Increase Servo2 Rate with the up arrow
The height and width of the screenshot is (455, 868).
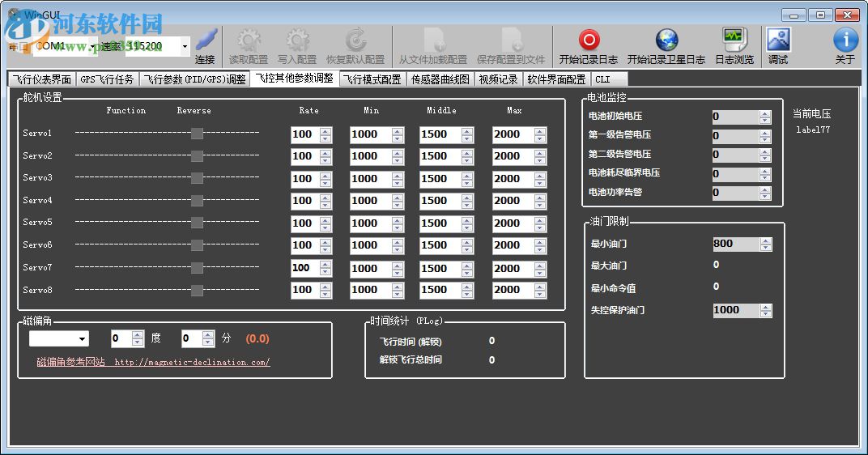325,153
